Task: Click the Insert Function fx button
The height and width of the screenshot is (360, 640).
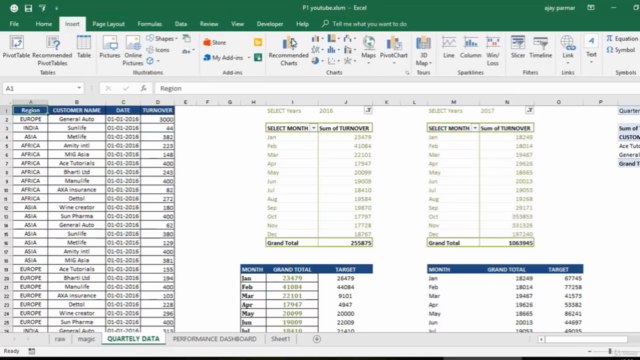Action: (x=143, y=88)
